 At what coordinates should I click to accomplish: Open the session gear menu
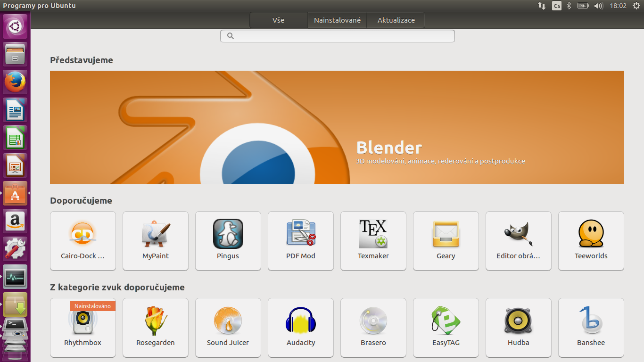coord(636,6)
